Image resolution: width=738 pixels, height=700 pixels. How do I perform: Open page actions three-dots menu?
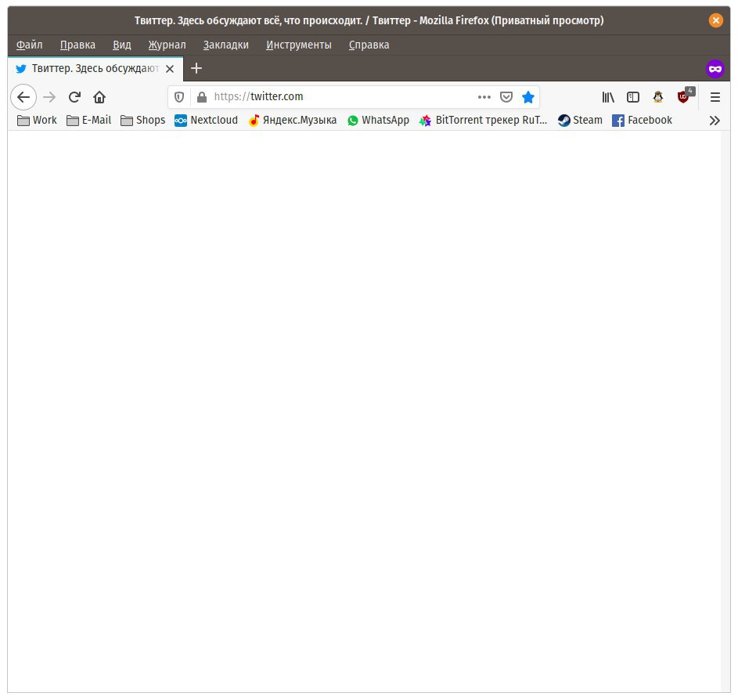[484, 97]
